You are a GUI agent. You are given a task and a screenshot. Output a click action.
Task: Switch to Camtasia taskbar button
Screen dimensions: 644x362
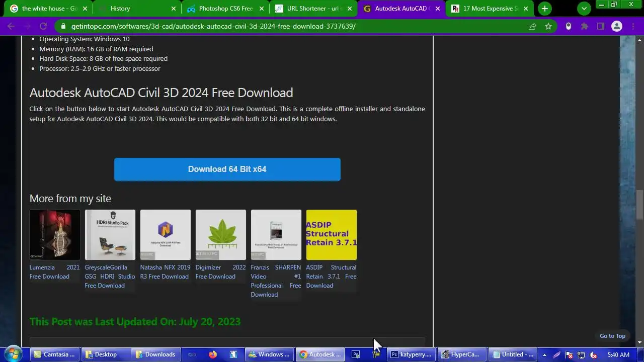point(54,354)
